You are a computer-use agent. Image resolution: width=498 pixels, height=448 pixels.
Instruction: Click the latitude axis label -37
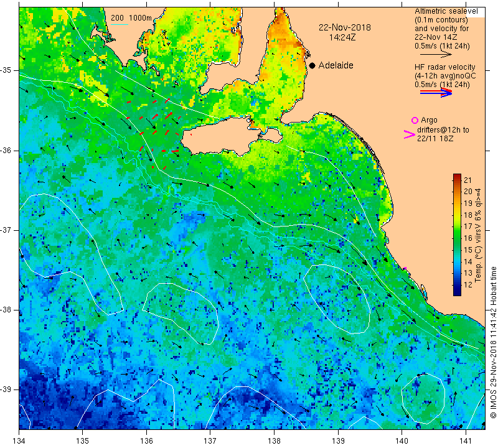tap(6, 230)
